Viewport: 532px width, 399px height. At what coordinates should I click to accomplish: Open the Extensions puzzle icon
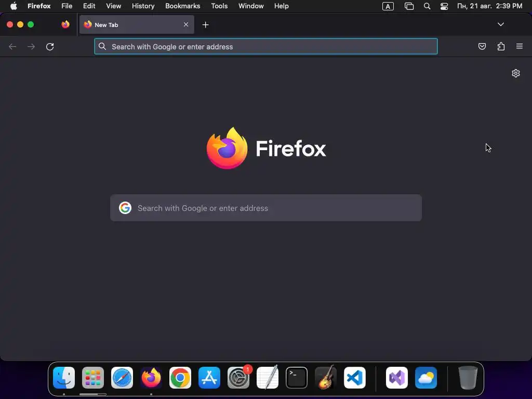click(501, 46)
